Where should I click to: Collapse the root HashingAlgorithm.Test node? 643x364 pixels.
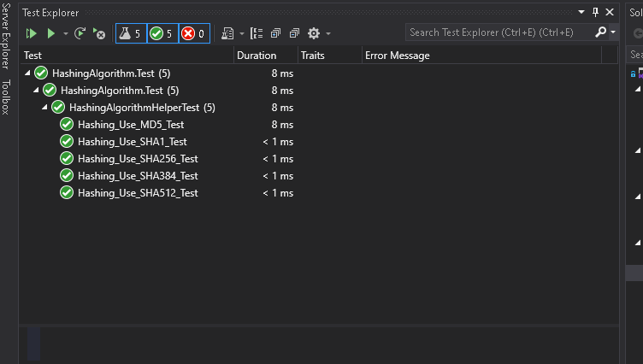pos(27,73)
